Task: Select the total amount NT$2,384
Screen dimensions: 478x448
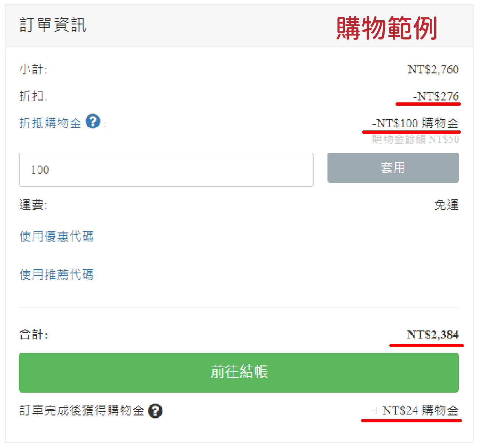Action: click(x=433, y=335)
